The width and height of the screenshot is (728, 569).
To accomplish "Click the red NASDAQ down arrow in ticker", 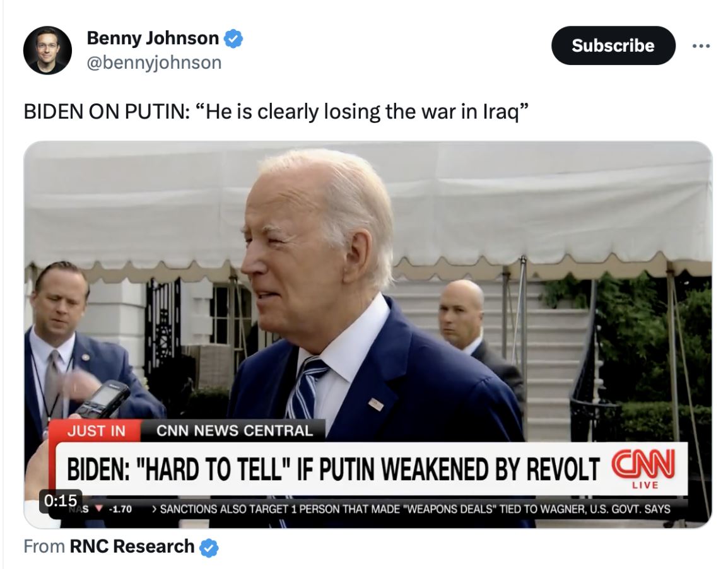I will coord(98,508).
